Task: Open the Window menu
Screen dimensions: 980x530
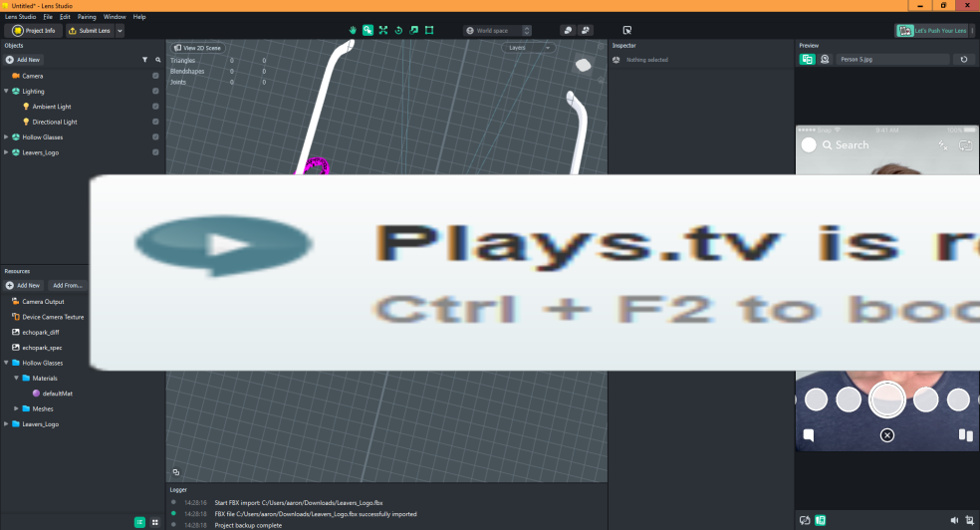Action: (x=115, y=17)
